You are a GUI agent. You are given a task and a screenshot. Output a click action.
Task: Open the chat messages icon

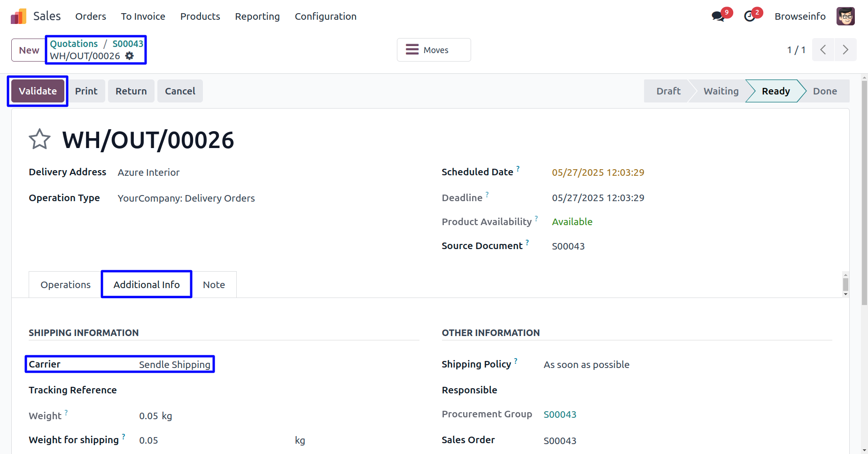point(718,16)
